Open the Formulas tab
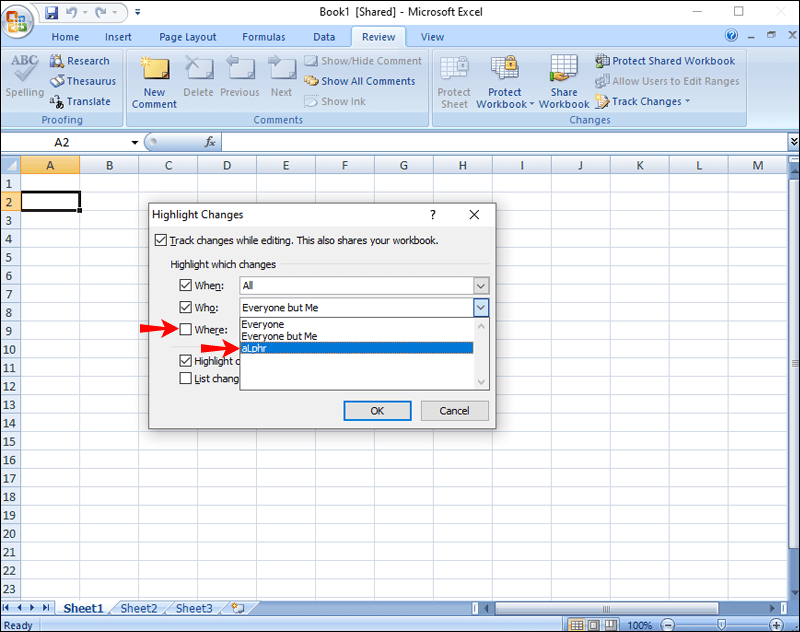 tap(263, 37)
